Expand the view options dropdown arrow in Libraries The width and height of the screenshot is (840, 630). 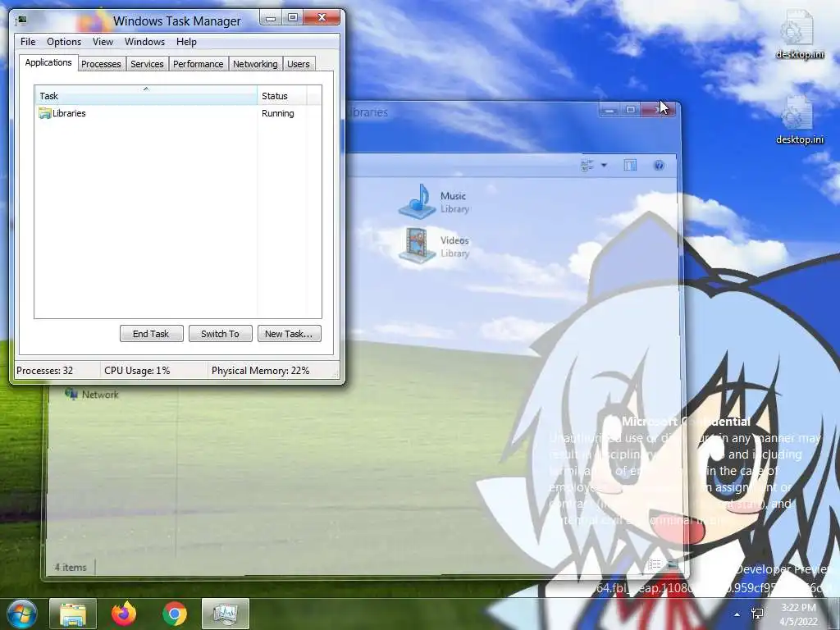[604, 166]
